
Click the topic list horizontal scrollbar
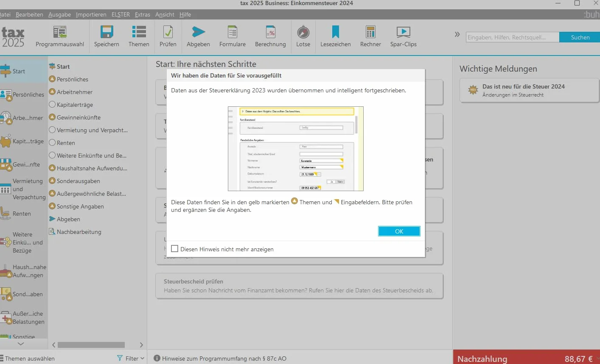point(91,345)
